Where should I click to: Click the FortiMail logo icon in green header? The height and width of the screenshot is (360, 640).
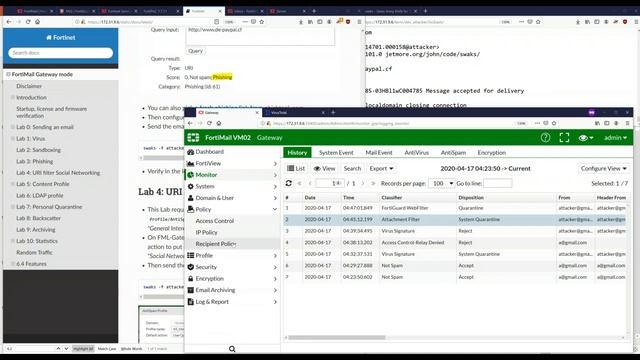coord(193,138)
